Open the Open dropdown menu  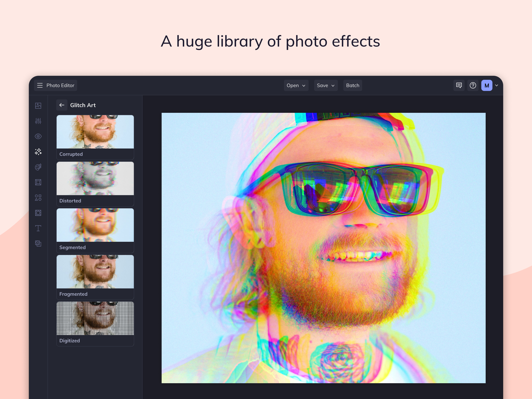(x=296, y=86)
